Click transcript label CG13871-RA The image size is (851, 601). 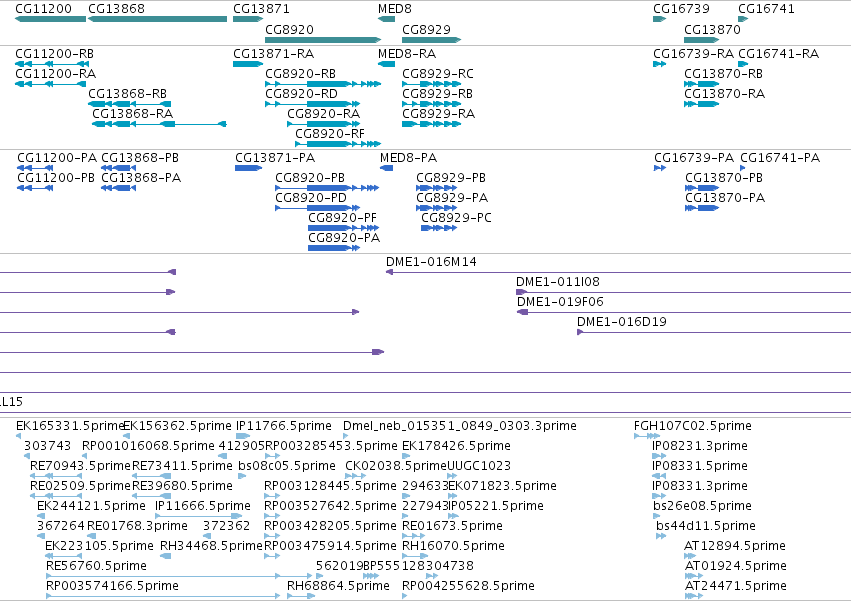click(274, 54)
